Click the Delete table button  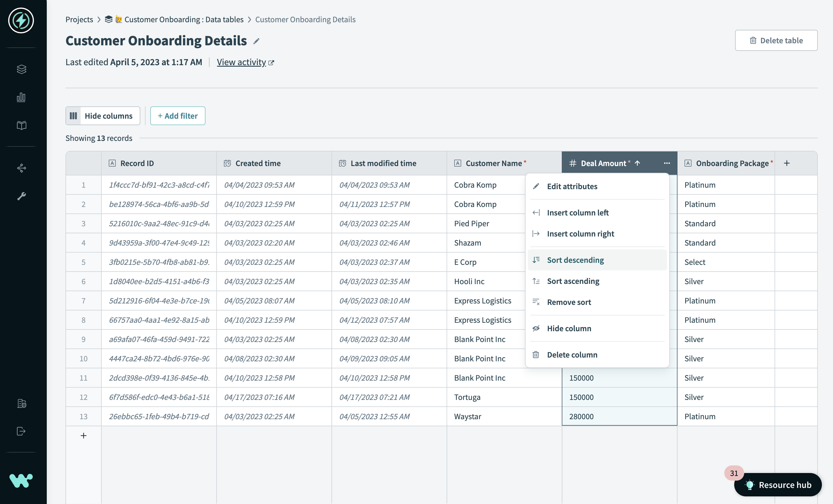776,41
